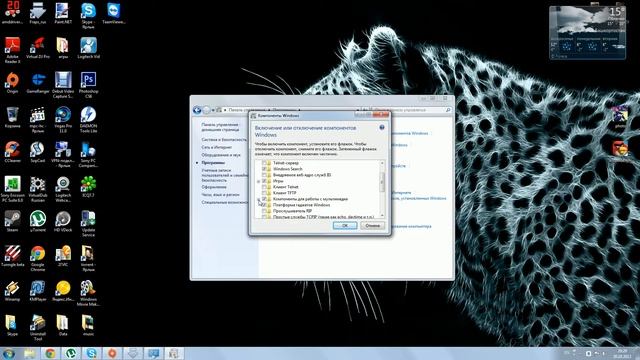This screenshot has height=360, width=640.
Task: Open the ICQ desktop shortcut
Action: [x=88, y=187]
